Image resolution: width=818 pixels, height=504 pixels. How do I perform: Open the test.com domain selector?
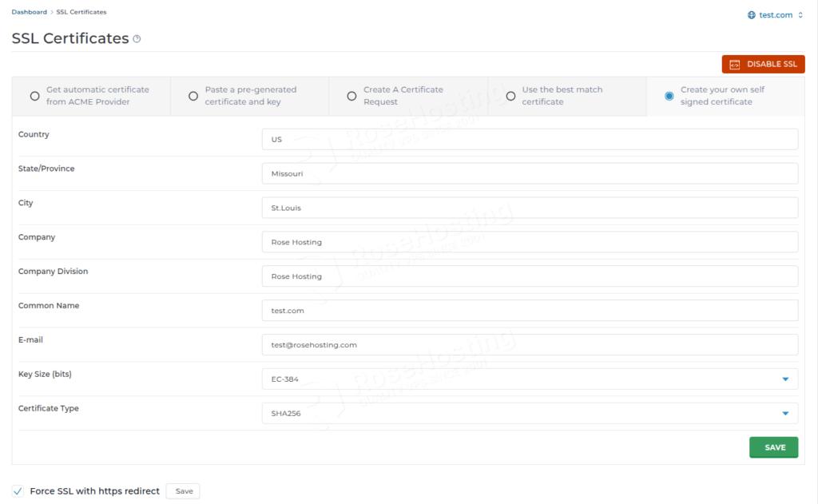pyautogui.click(x=775, y=15)
